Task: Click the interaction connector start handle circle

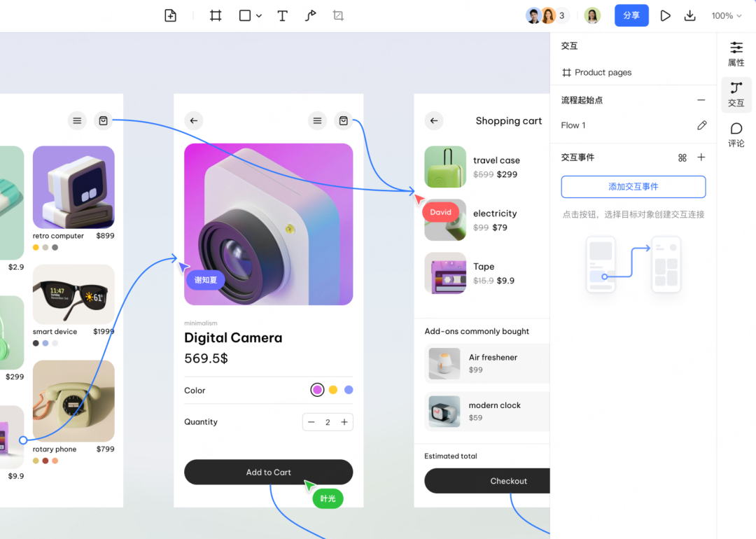Action: tap(23, 440)
